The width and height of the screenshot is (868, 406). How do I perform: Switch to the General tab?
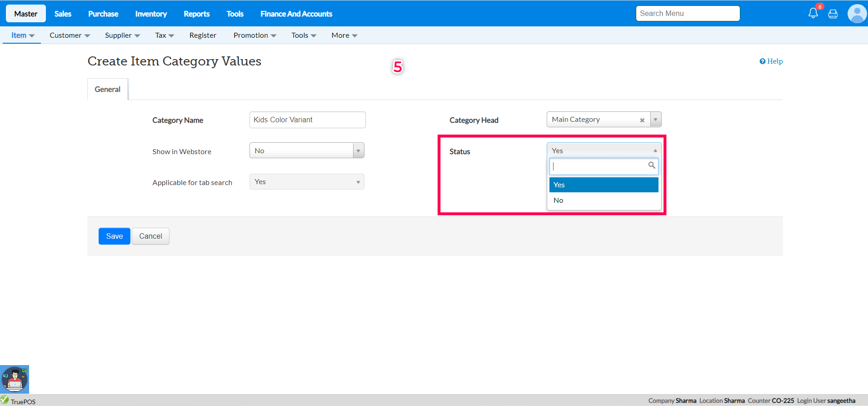tap(108, 89)
